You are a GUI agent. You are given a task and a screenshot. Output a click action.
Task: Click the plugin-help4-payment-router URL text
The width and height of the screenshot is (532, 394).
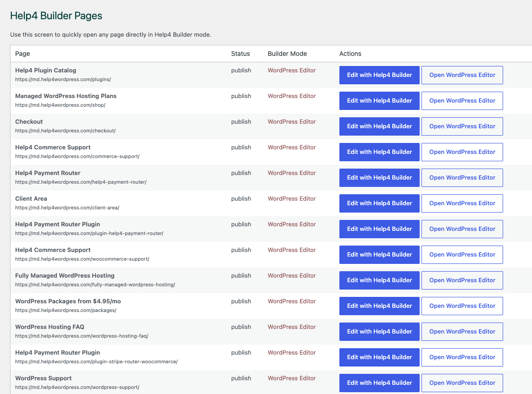[x=89, y=233]
